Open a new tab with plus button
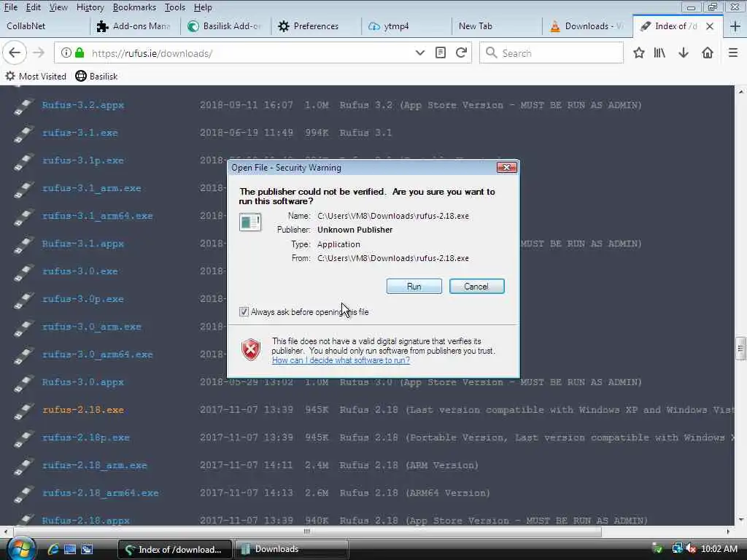The image size is (747, 560). [x=735, y=26]
